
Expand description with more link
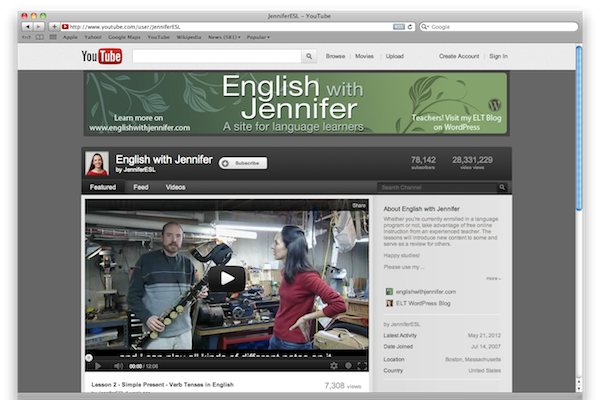pos(493,278)
